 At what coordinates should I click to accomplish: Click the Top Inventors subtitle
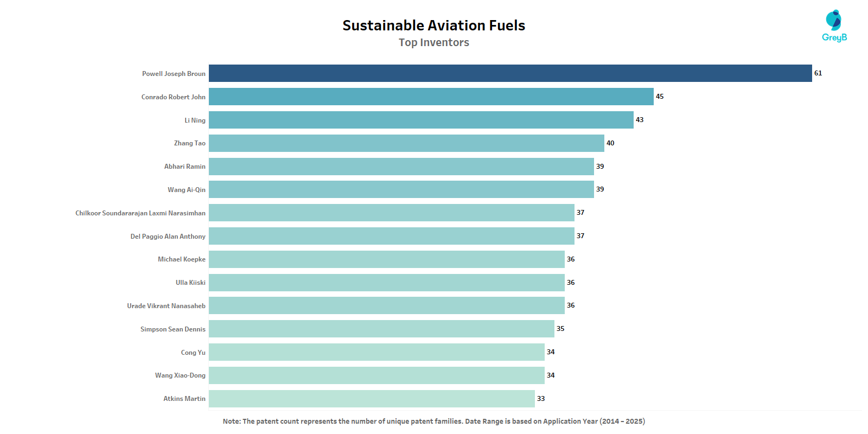coord(433,42)
